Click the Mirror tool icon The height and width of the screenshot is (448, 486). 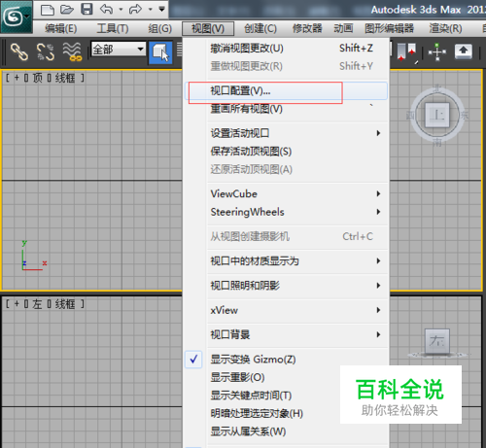[x=406, y=52]
